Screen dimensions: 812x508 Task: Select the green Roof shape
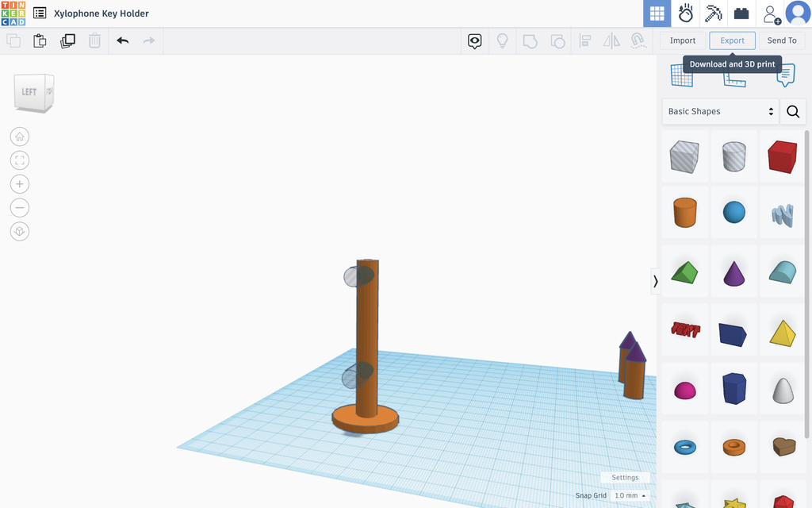click(684, 272)
